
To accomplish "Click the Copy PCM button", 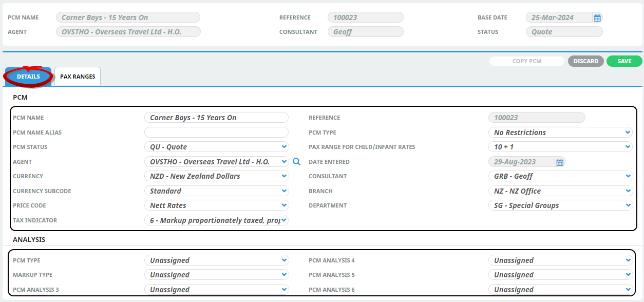I will 526,61.
